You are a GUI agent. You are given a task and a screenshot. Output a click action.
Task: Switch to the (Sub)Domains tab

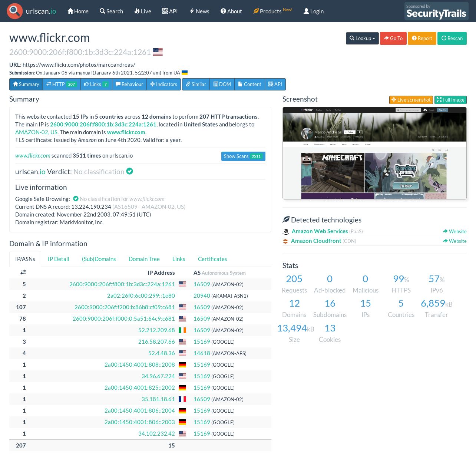tap(99, 259)
